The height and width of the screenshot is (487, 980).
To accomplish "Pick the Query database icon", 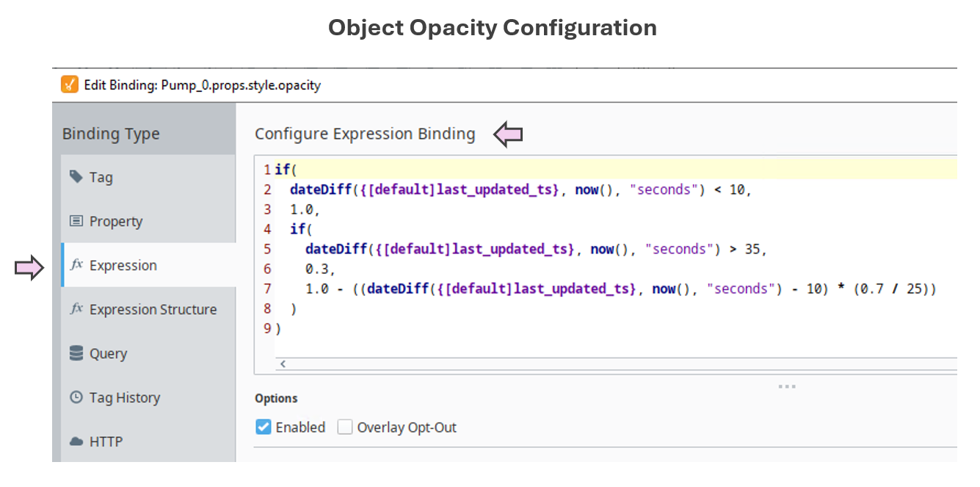I will [76, 353].
